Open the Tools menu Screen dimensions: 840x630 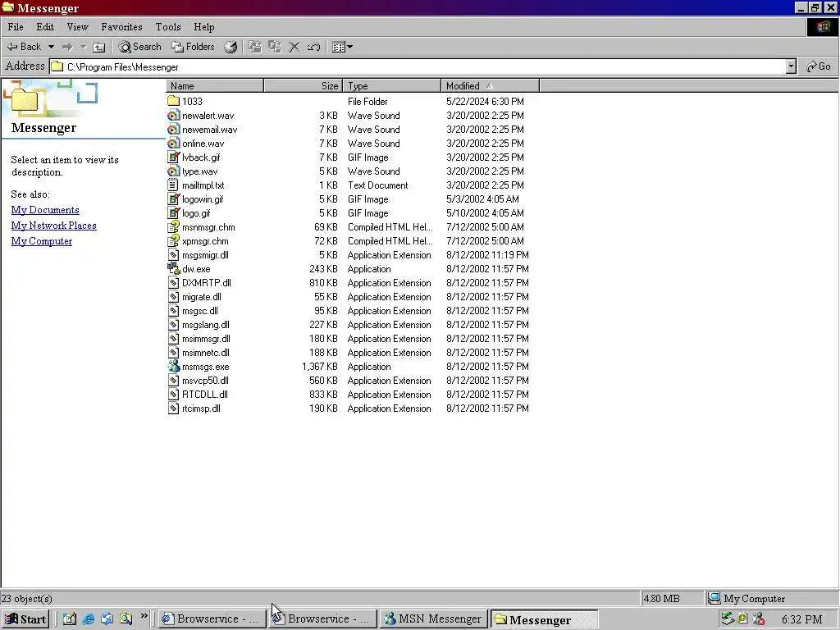coord(168,27)
